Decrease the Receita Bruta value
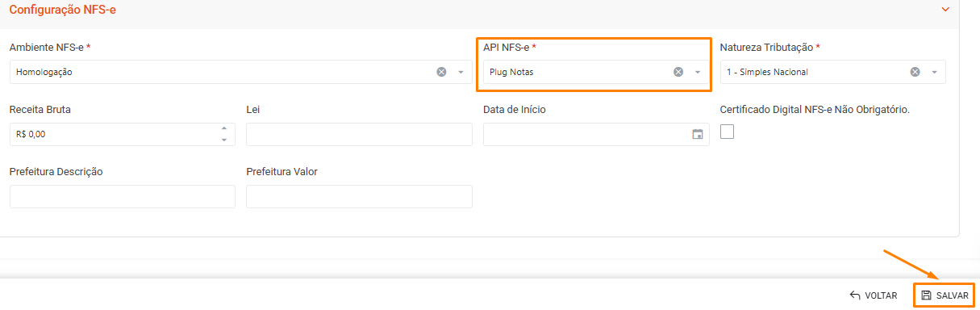The height and width of the screenshot is (310, 980). (223, 140)
